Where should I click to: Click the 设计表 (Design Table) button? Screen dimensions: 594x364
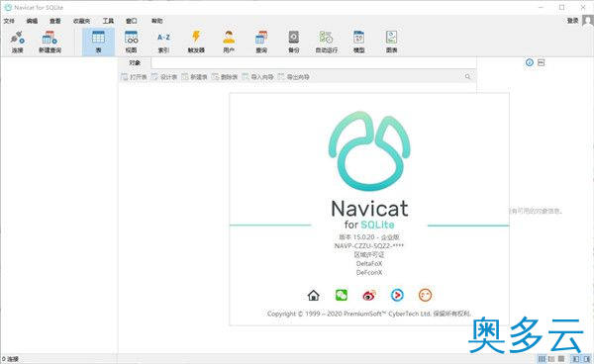coord(164,77)
